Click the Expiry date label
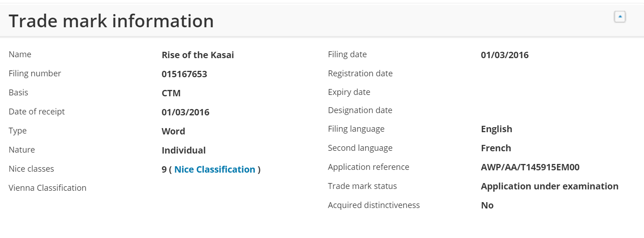 (x=349, y=92)
